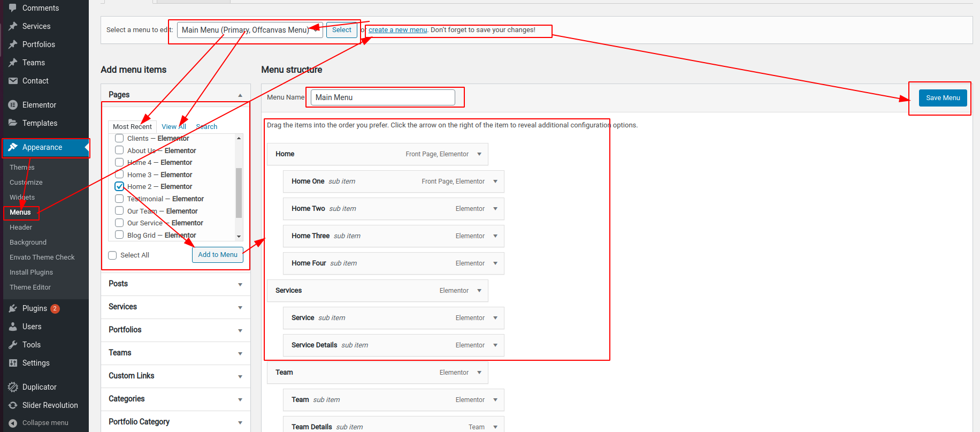This screenshot has height=432, width=980.
Task: Click the Appearance paintbrush icon
Action: (13, 147)
